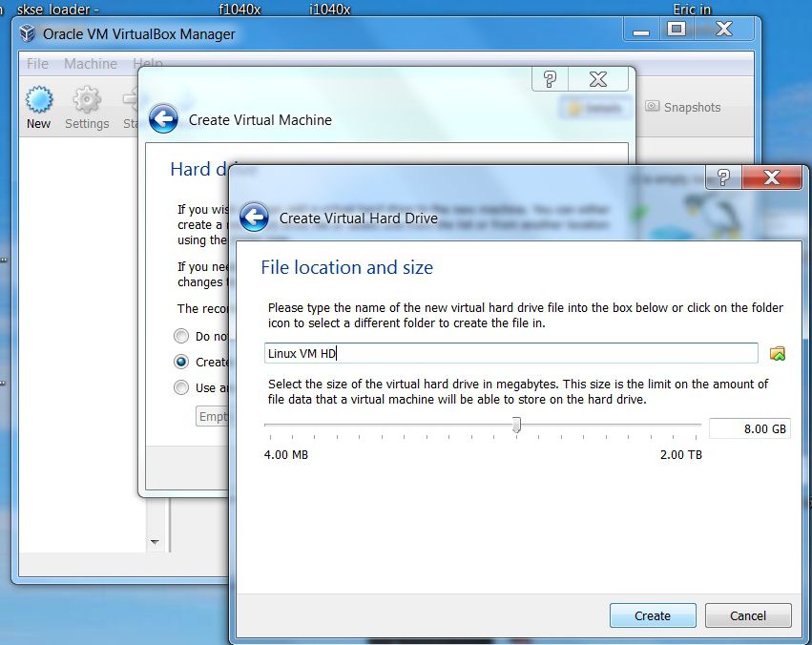Click VirtualBox cube icon in title bar
Screen dimensions: 812x645
pyautogui.click(x=28, y=33)
